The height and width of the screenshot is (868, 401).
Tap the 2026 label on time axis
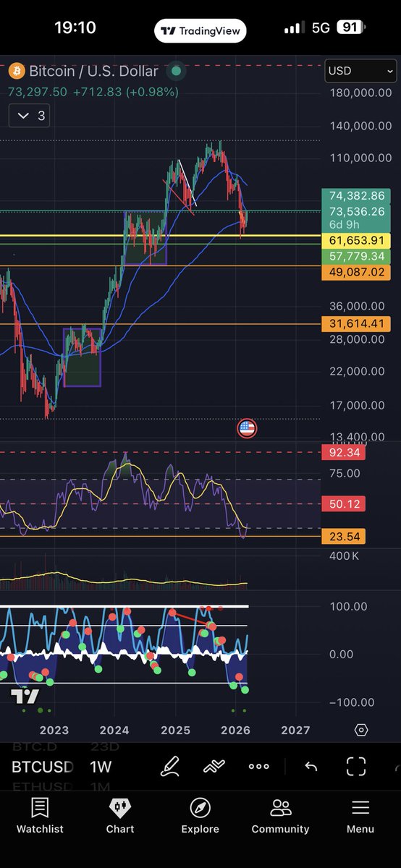click(x=235, y=731)
